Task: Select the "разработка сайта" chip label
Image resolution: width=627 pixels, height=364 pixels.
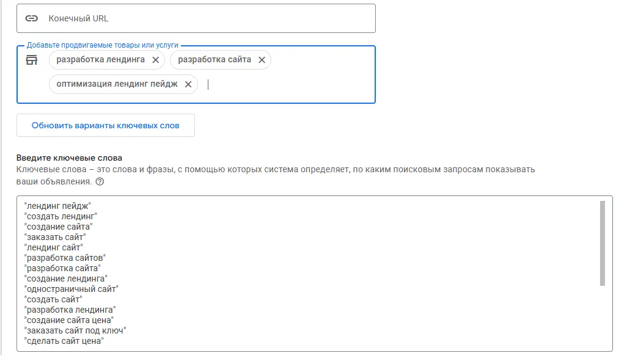Action: pos(215,60)
